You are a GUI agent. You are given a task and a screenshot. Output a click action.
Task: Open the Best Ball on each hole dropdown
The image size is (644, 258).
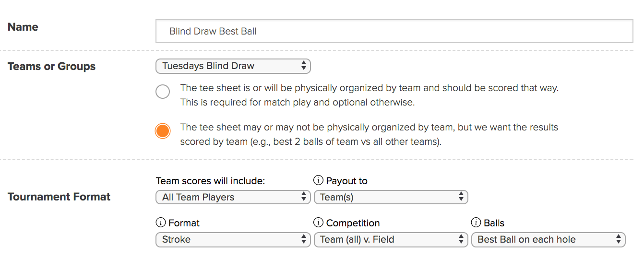(x=549, y=239)
